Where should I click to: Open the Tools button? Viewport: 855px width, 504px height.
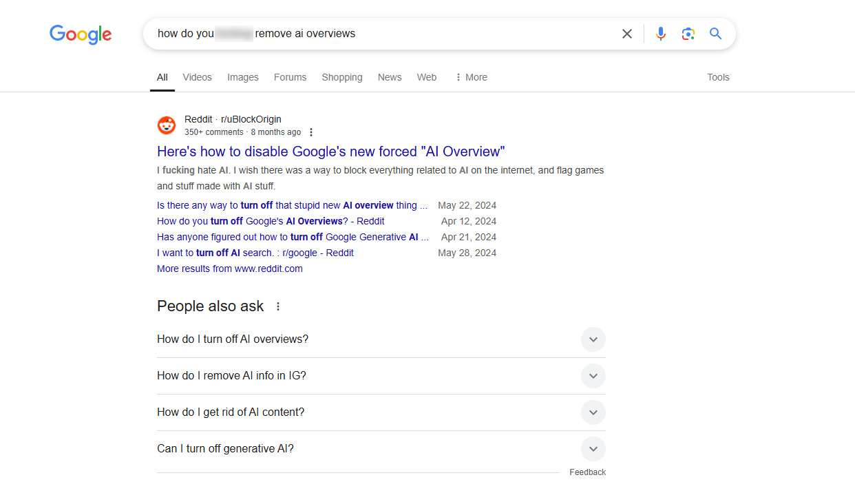pos(718,77)
